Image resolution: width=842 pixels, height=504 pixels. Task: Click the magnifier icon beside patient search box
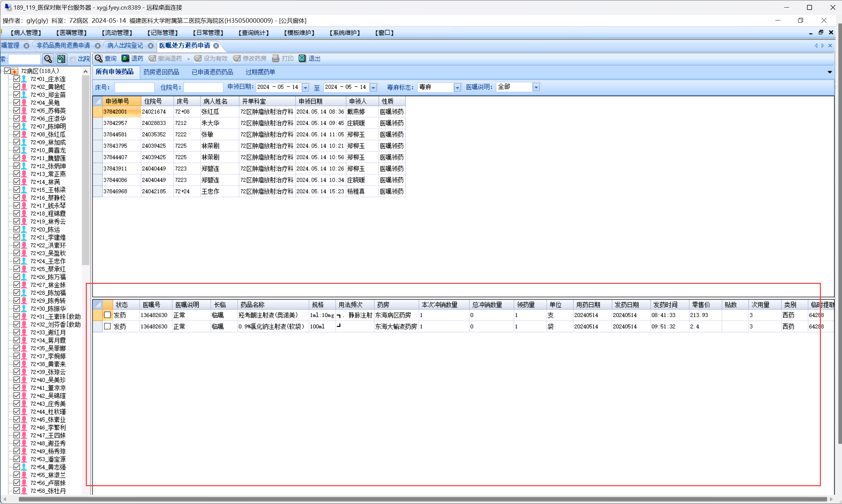click(48, 59)
